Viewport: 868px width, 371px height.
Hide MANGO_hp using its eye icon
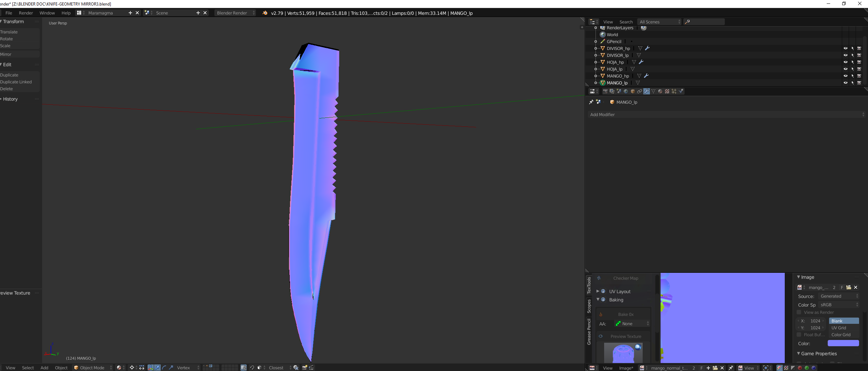[x=845, y=76]
